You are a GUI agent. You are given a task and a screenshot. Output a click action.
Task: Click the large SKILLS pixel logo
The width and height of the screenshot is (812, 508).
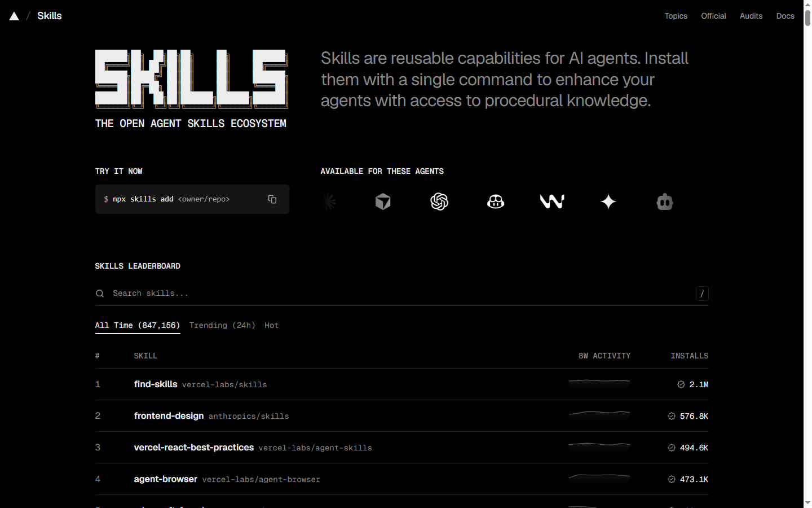click(192, 79)
